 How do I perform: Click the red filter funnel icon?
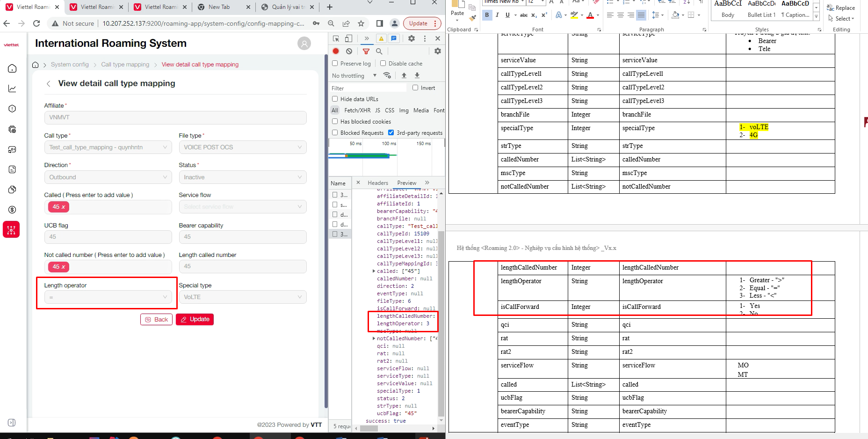pos(366,51)
